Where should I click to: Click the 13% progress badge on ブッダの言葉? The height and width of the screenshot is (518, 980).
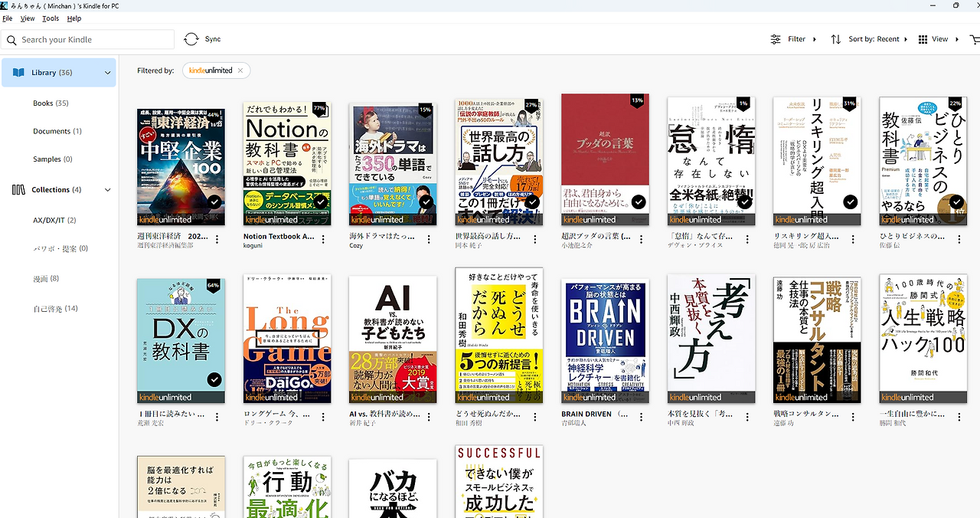(637, 100)
